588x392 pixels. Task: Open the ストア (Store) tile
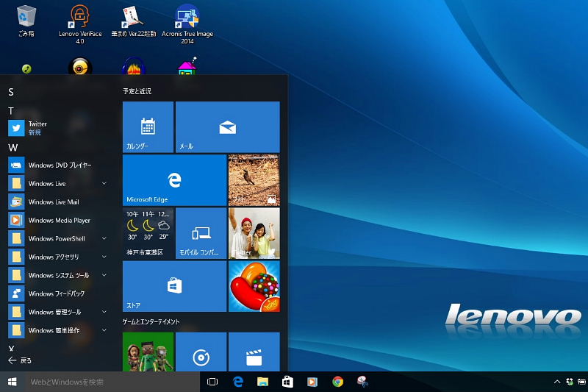point(174,286)
